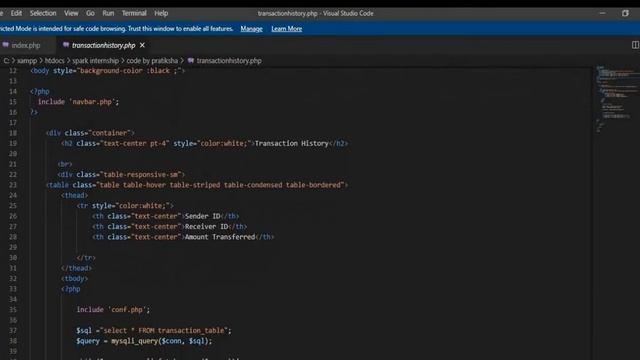The image size is (640, 360).
Task: Click the PHP file icon on index.php tab
Action: click(6, 45)
